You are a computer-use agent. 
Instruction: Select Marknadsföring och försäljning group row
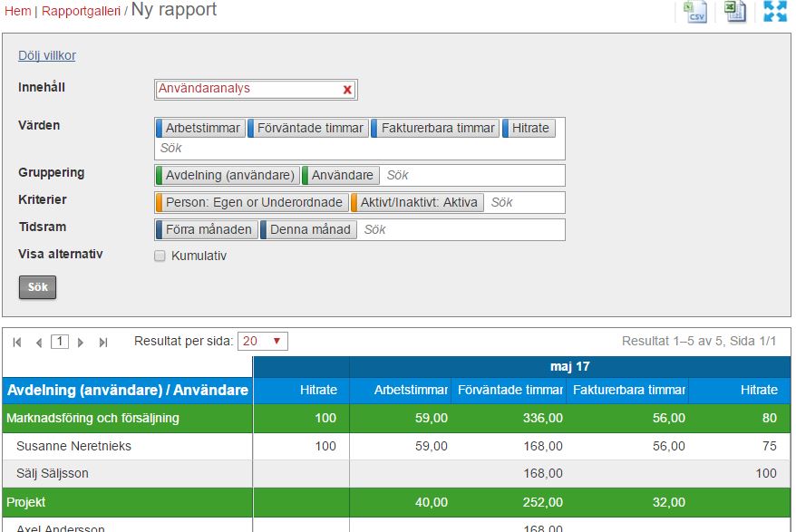coord(396,419)
